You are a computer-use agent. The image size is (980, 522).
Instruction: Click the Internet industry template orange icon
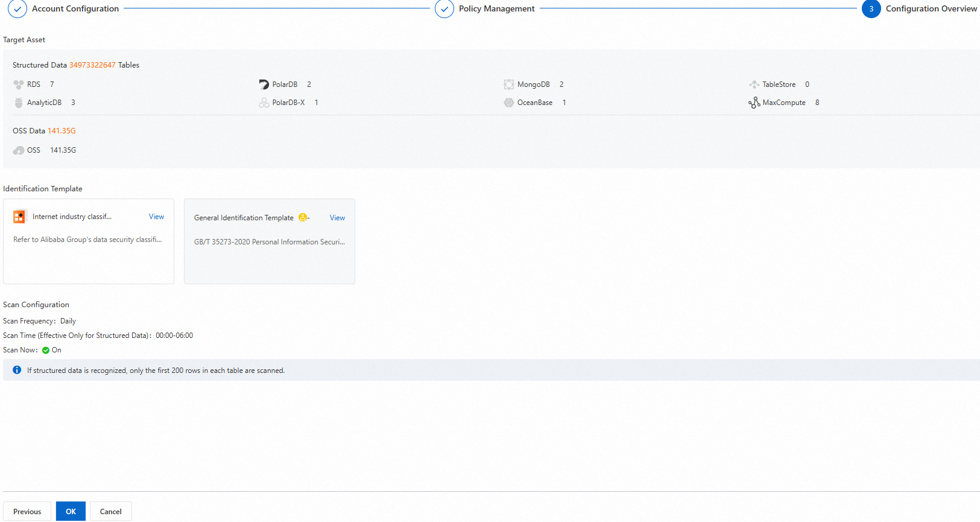(19, 217)
